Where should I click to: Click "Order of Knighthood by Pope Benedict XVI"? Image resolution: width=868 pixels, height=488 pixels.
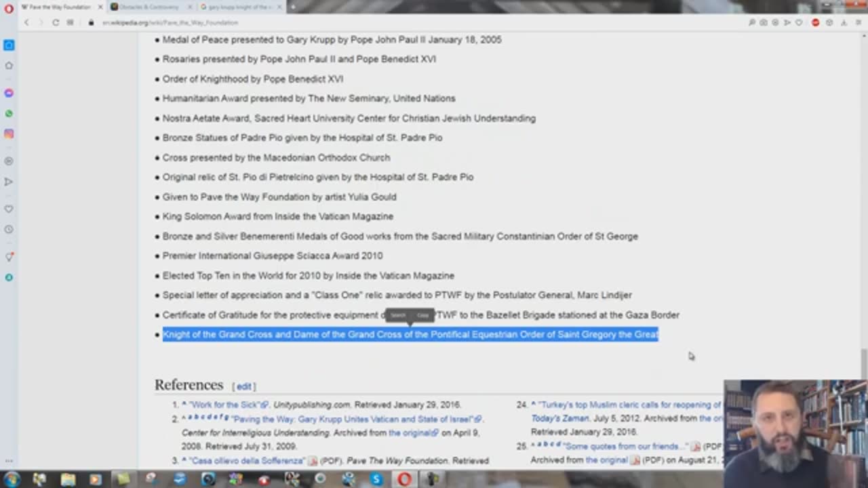(x=253, y=79)
